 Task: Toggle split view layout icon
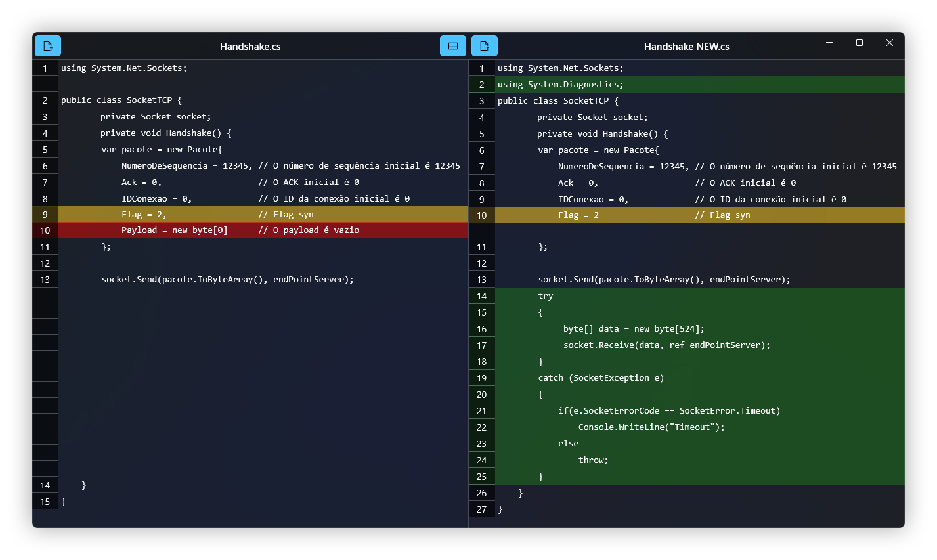[x=453, y=46]
